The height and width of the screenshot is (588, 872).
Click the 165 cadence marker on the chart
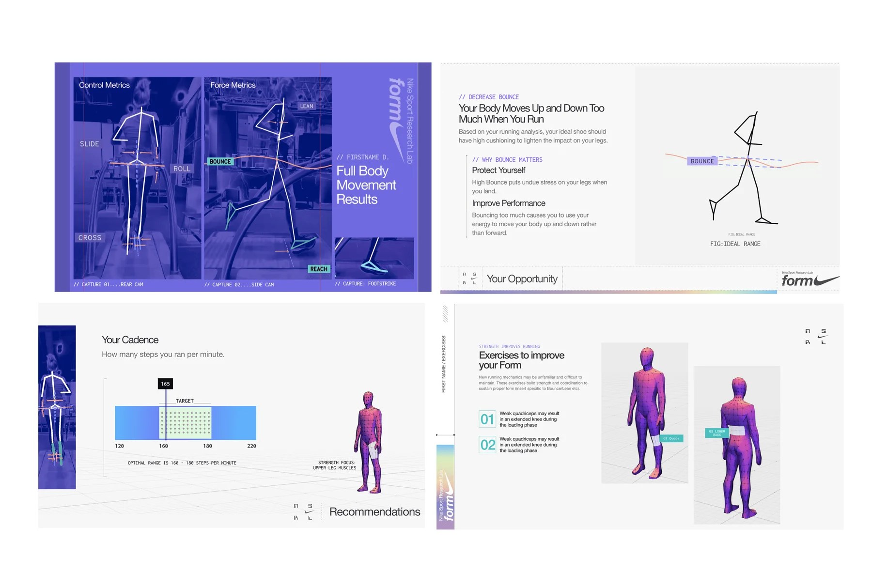click(x=165, y=384)
